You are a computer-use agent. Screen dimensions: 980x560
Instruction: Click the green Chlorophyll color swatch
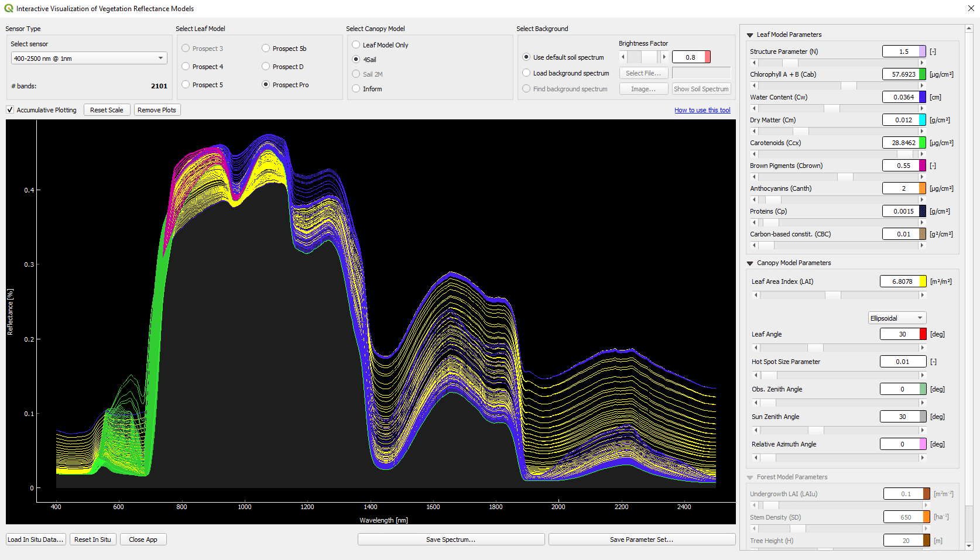[923, 74]
